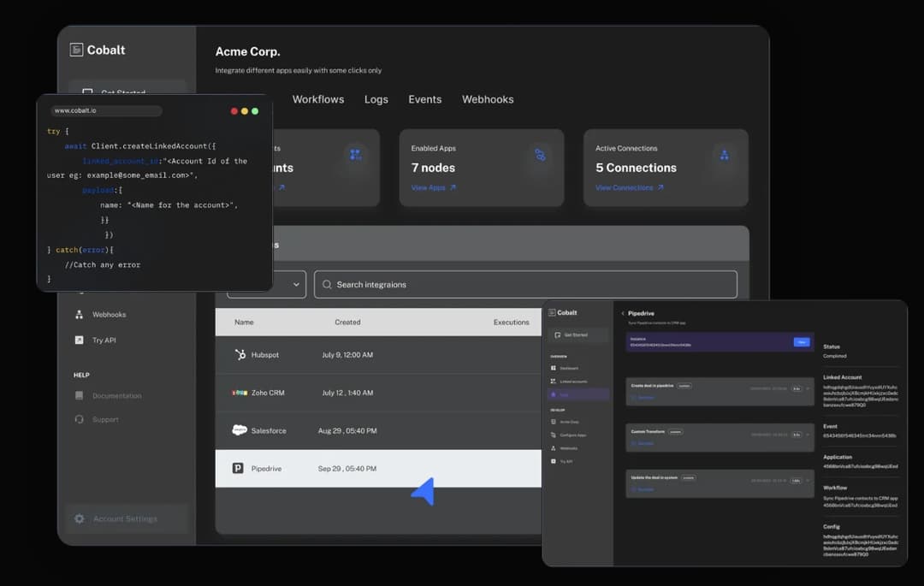Image resolution: width=924 pixels, height=586 pixels.
Task: Open Dashboard in the Pipedrive window sidebar
Action: [569, 368]
